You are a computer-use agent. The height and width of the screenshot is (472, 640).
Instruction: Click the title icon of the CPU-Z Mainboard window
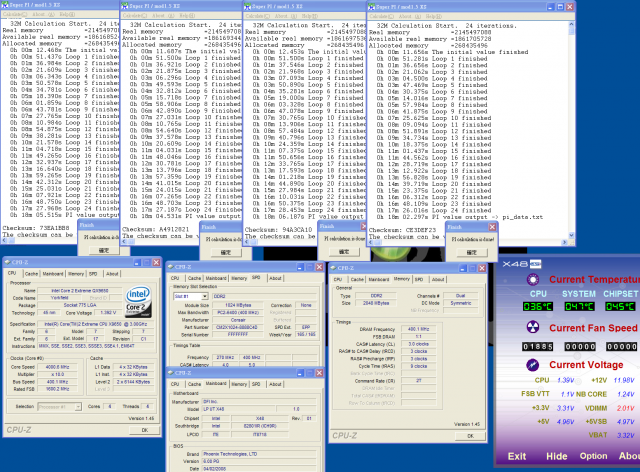[x=171, y=373]
